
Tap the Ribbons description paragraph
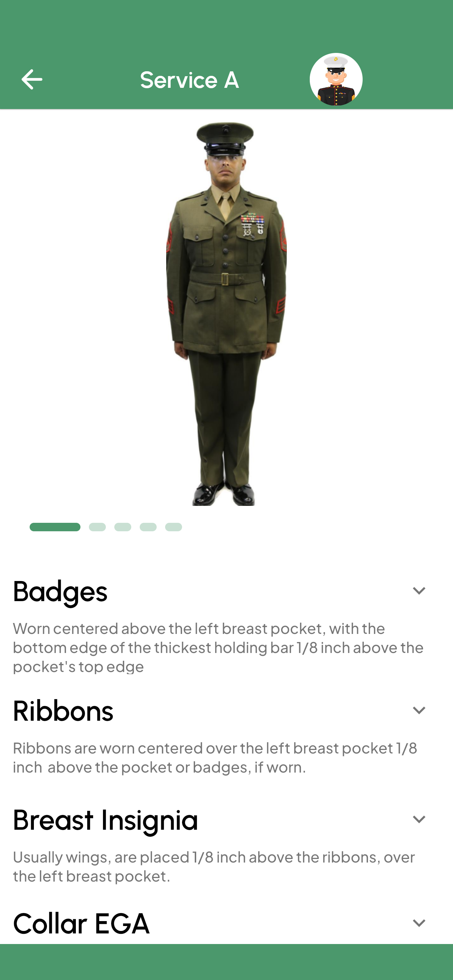pyautogui.click(x=215, y=757)
